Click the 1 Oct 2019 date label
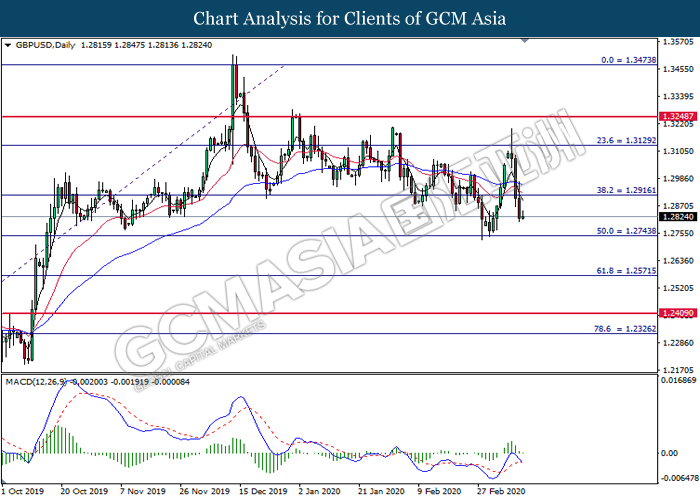The height and width of the screenshot is (500, 700). (x=26, y=492)
